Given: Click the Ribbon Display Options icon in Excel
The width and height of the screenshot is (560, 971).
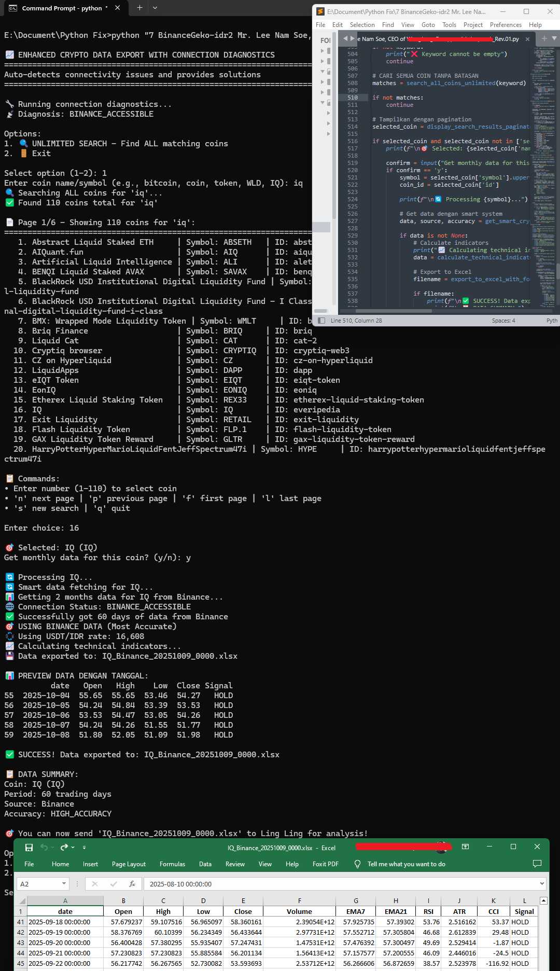Looking at the screenshot, I should pyautogui.click(x=465, y=847).
